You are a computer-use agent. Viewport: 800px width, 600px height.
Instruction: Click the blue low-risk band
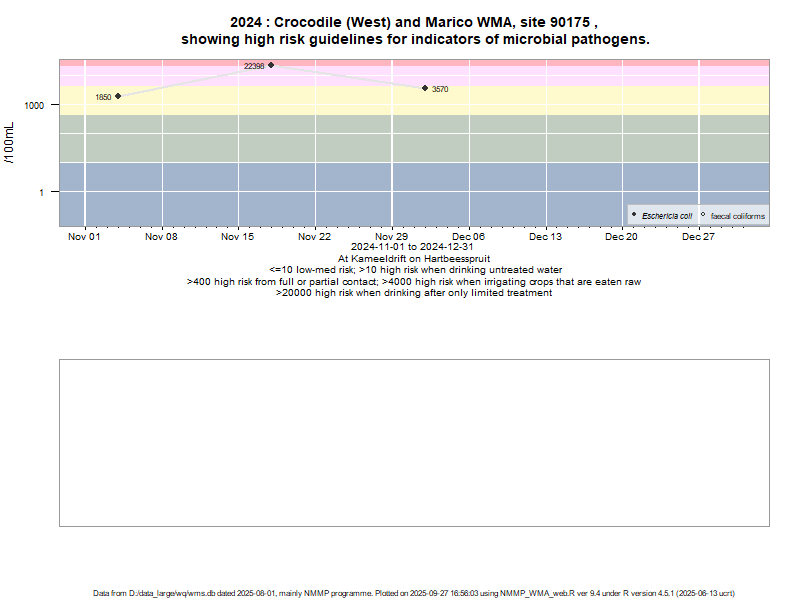pos(400,195)
